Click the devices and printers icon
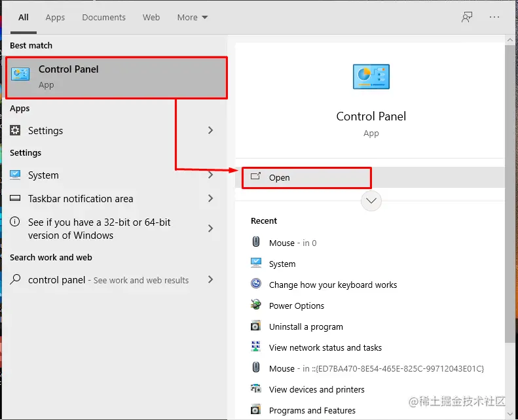 coord(255,389)
